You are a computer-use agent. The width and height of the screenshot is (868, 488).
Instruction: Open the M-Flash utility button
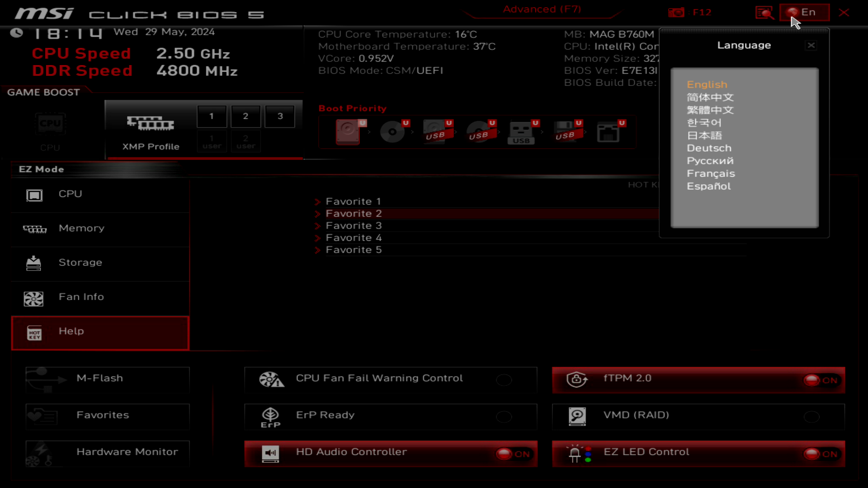click(108, 379)
